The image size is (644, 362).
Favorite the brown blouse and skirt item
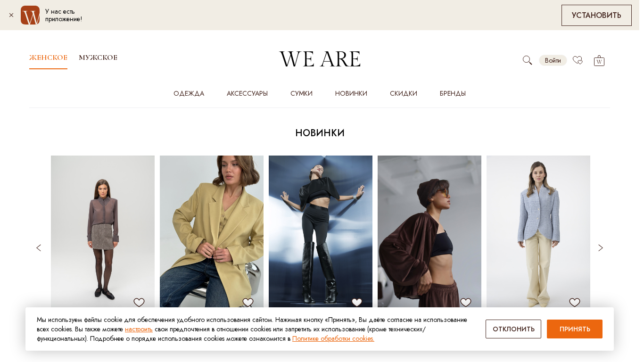139,303
